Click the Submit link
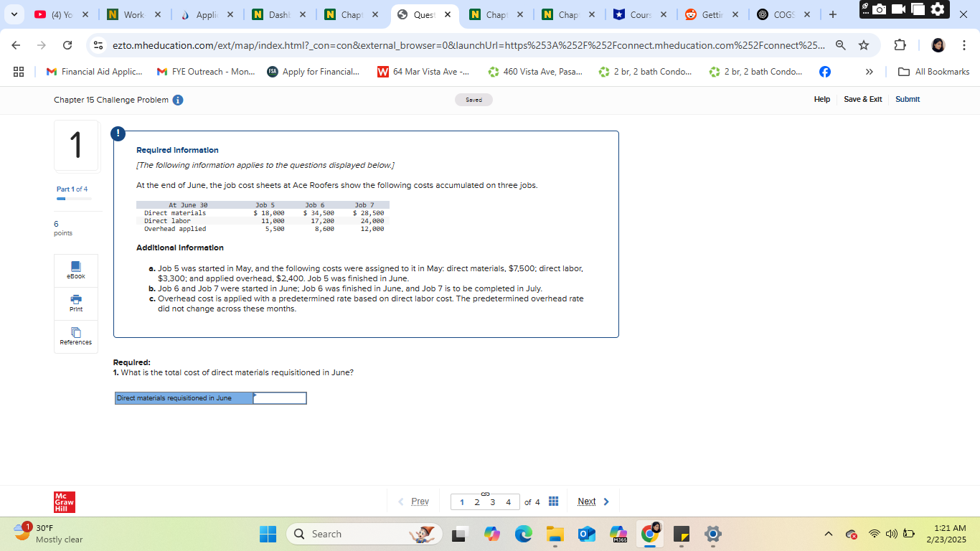Screen dimensions: 980x551 click(x=907, y=100)
